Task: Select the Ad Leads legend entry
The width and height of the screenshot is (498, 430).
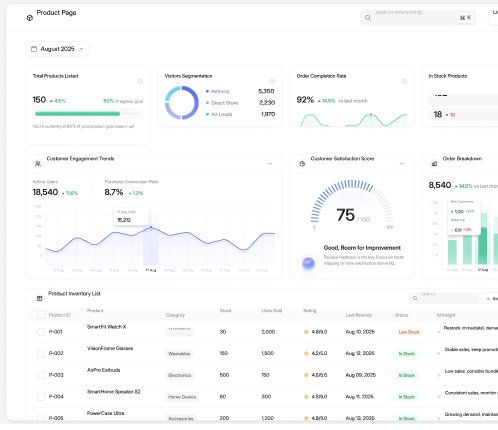Action: pos(219,114)
